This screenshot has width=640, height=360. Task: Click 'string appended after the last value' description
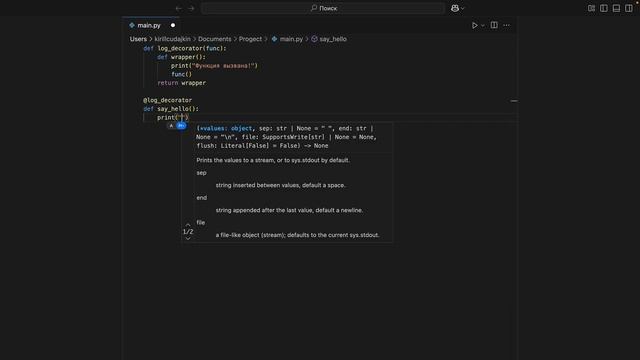(289, 210)
